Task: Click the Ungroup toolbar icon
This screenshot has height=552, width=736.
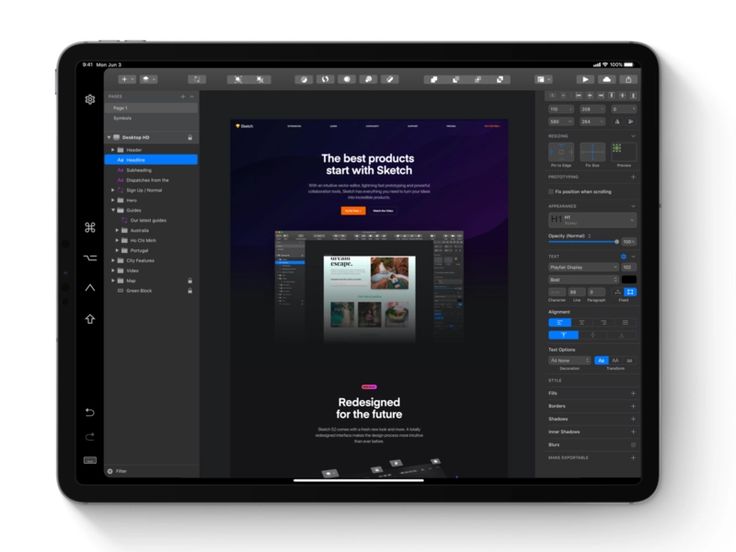Action: point(260,79)
